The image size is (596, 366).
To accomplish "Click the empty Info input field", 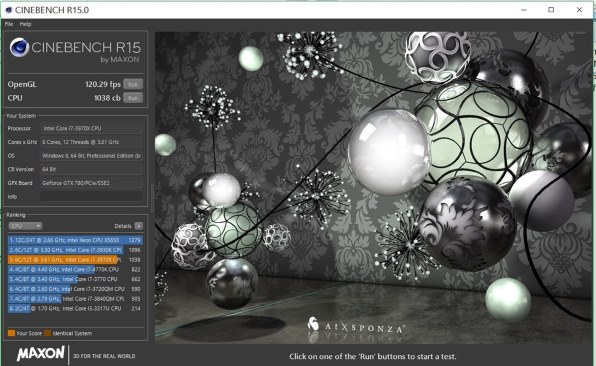I will point(91,196).
